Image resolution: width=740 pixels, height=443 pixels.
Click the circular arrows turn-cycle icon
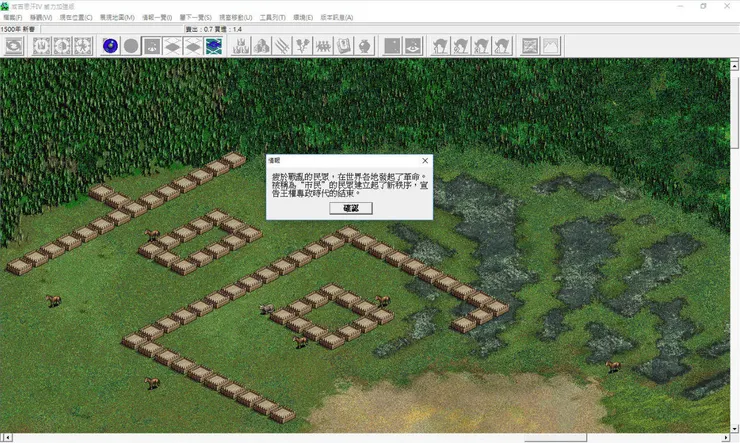pyautogui.click(x=14, y=46)
